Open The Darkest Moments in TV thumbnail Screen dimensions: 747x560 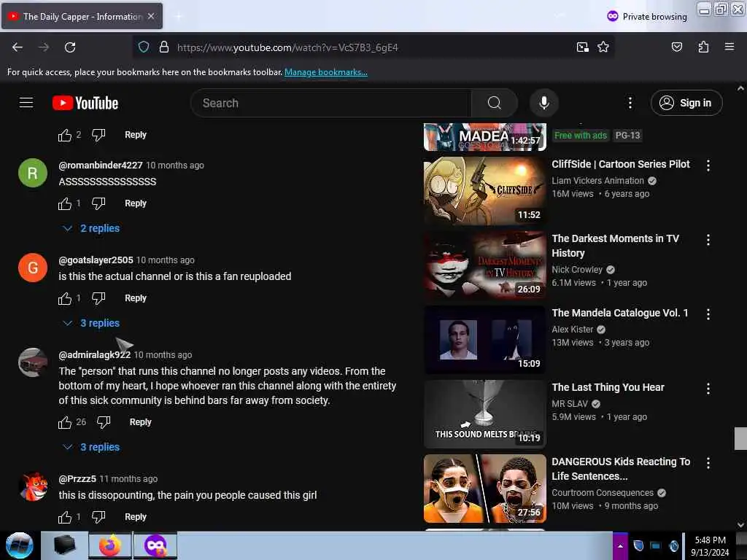[484, 265]
